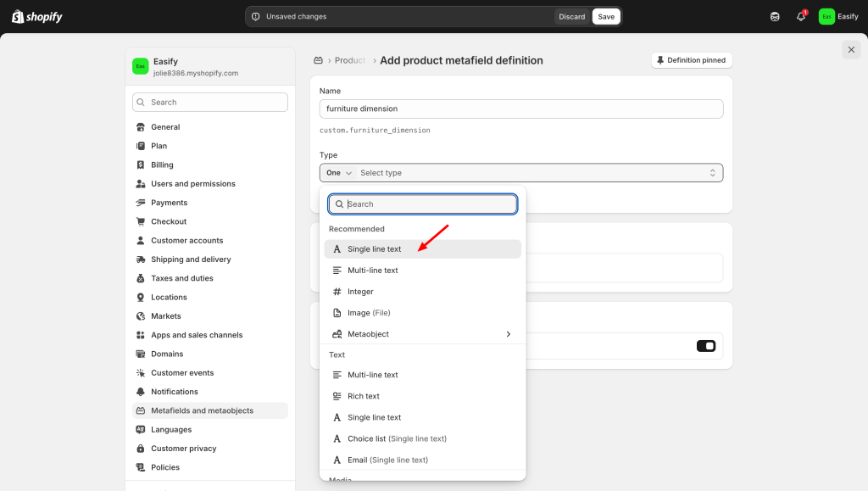Click the Shopify logo in top bar

pyautogui.click(x=36, y=17)
